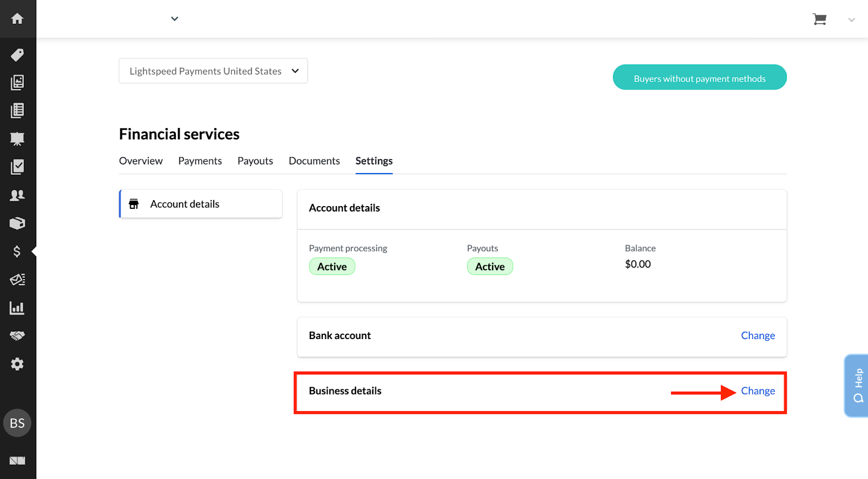Viewport: 868px width, 479px height.
Task: Open the bar chart reports icon
Action: (x=17, y=308)
